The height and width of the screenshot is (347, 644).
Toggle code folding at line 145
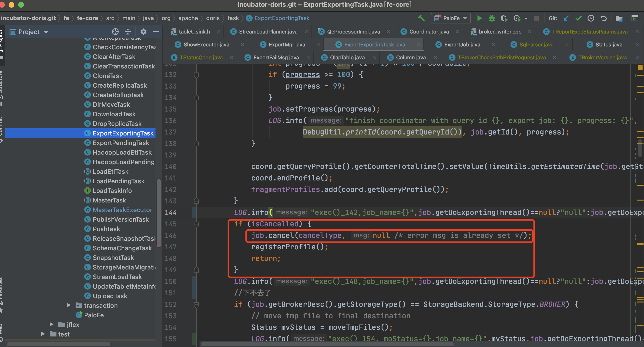(x=196, y=224)
